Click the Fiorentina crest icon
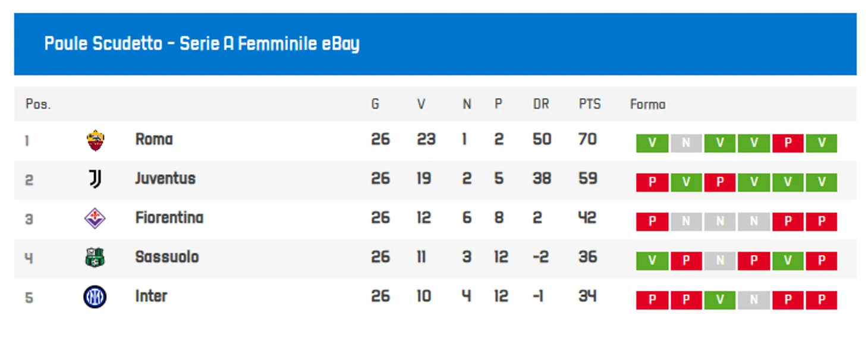The width and height of the screenshot is (868, 337). click(x=95, y=218)
